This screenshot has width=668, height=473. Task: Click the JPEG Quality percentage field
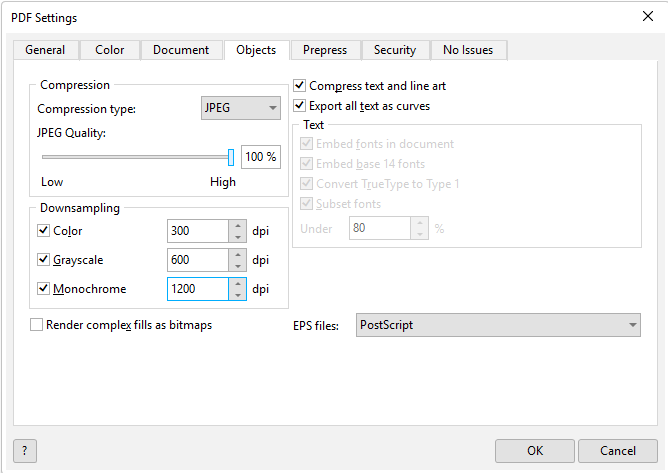(x=260, y=157)
